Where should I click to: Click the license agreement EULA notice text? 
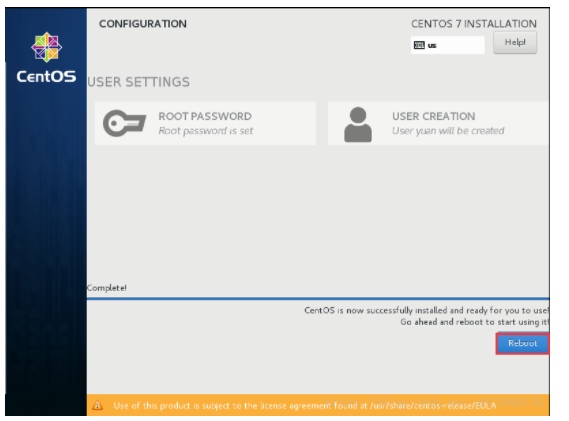tap(304, 405)
